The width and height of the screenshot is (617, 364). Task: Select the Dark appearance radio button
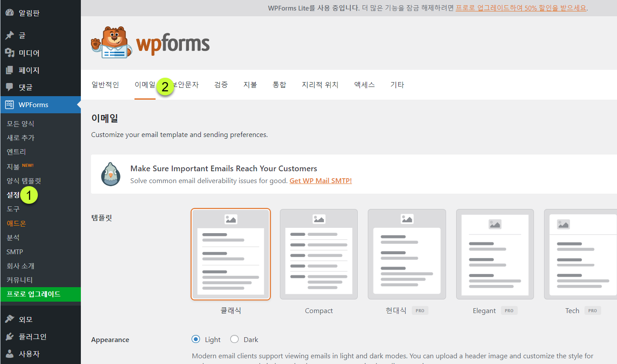(234, 339)
